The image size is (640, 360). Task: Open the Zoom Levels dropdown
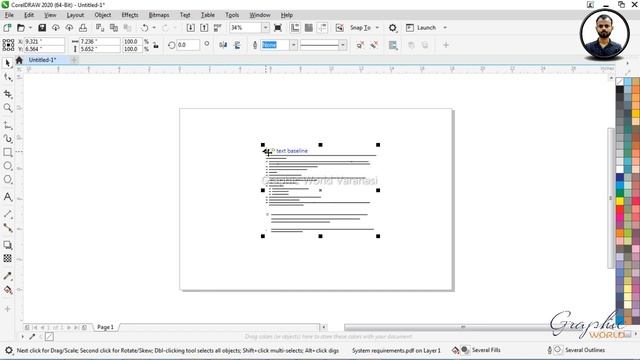[265, 28]
